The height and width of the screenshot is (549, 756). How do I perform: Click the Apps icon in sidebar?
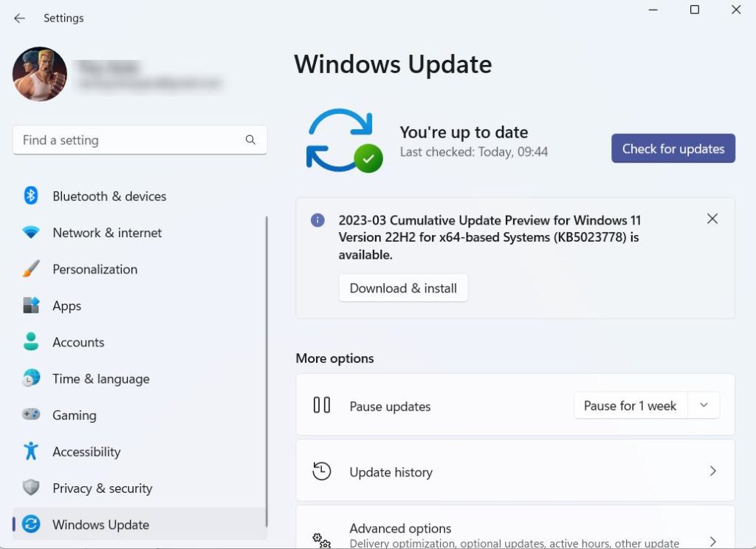pos(31,306)
